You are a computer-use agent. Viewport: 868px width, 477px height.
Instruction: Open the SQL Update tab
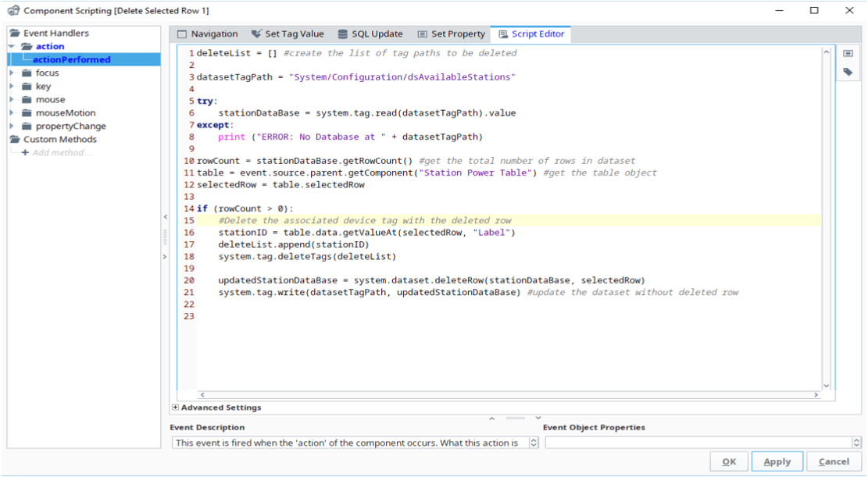point(370,34)
